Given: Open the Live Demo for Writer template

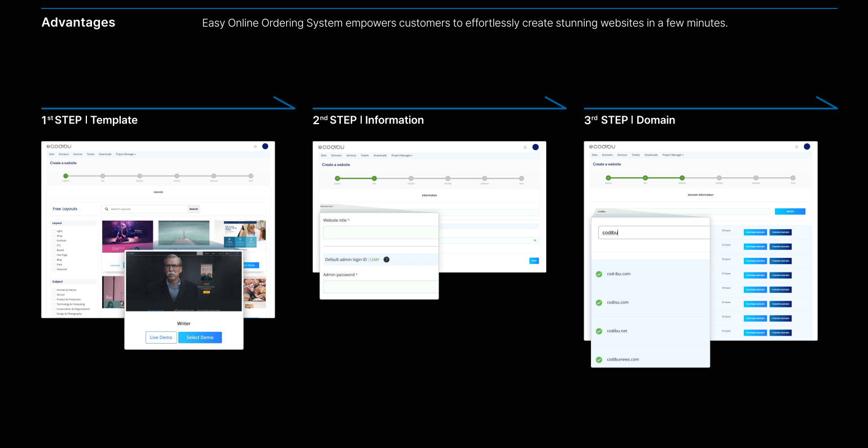Looking at the screenshot, I should coord(161,337).
